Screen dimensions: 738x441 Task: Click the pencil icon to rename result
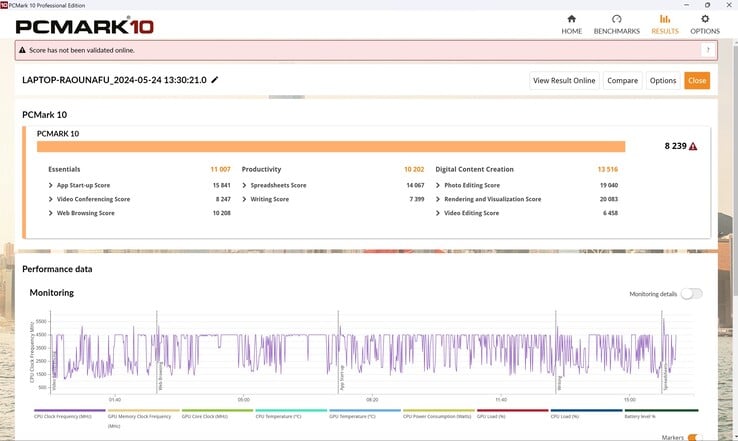tap(215, 80)
